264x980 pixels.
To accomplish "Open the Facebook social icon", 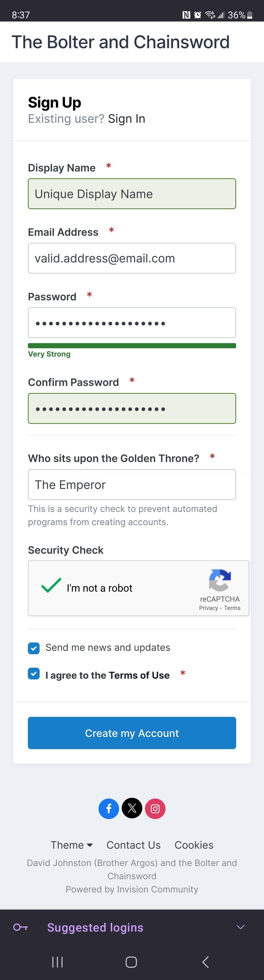I will pos(109,808).
